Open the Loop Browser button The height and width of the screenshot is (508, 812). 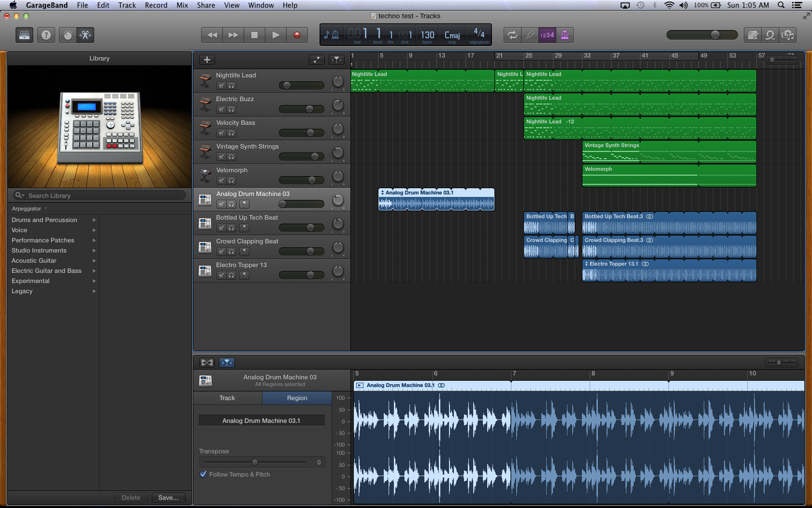(x=770, y=35)
